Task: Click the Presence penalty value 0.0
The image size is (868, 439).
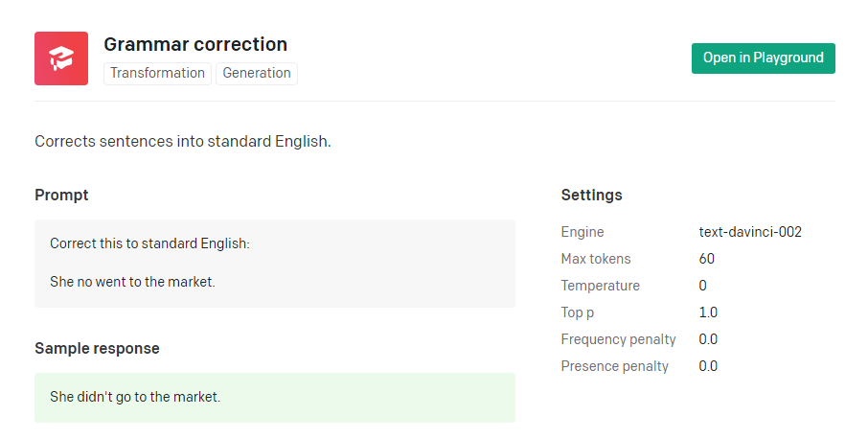Action: [x=708, y=366]
